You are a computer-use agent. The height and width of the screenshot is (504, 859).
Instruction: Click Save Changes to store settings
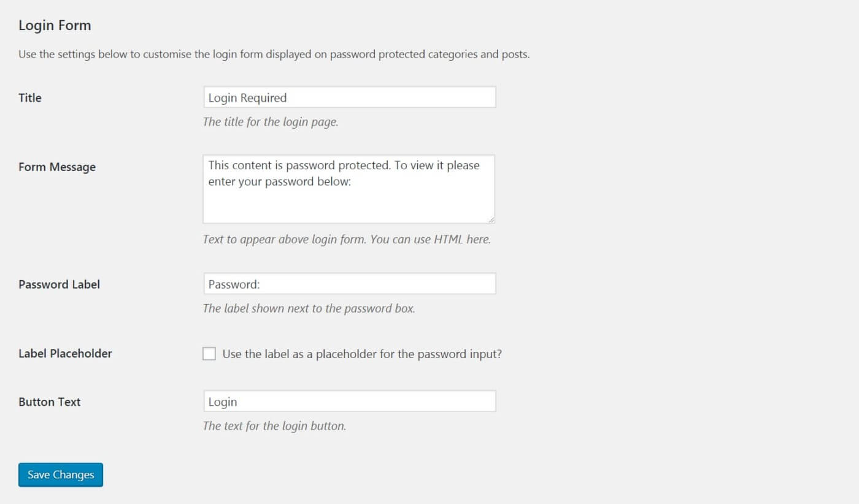coord(60,474)
